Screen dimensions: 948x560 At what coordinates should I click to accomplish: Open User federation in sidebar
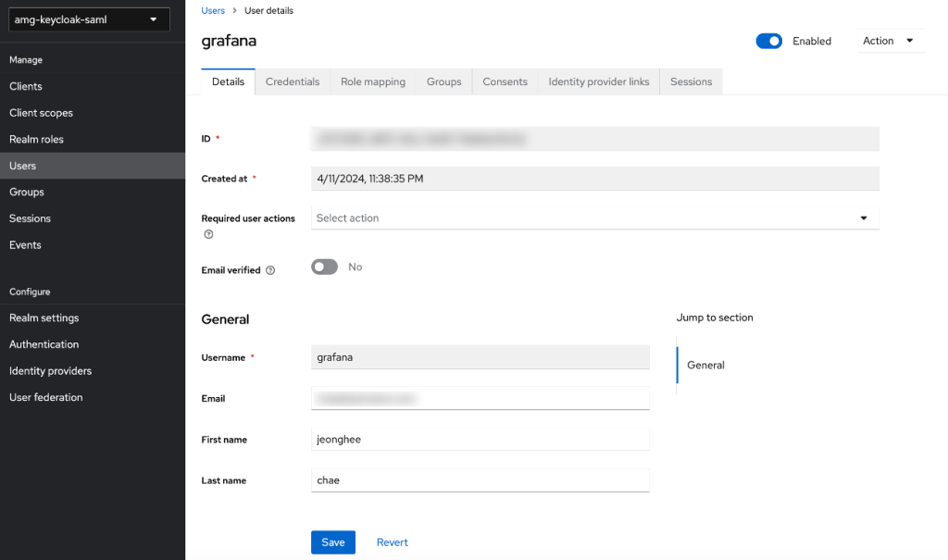coord(93,397)
